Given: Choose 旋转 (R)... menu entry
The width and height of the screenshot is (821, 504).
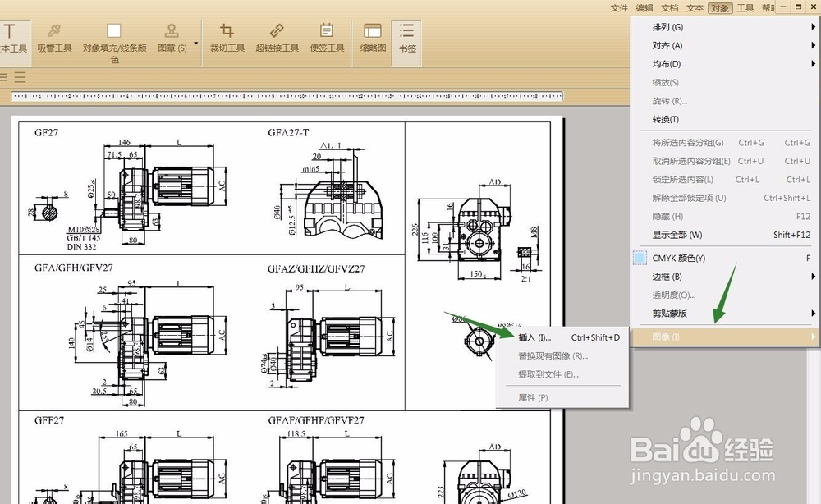Looking at the screenshot, I should coord(725,100).
